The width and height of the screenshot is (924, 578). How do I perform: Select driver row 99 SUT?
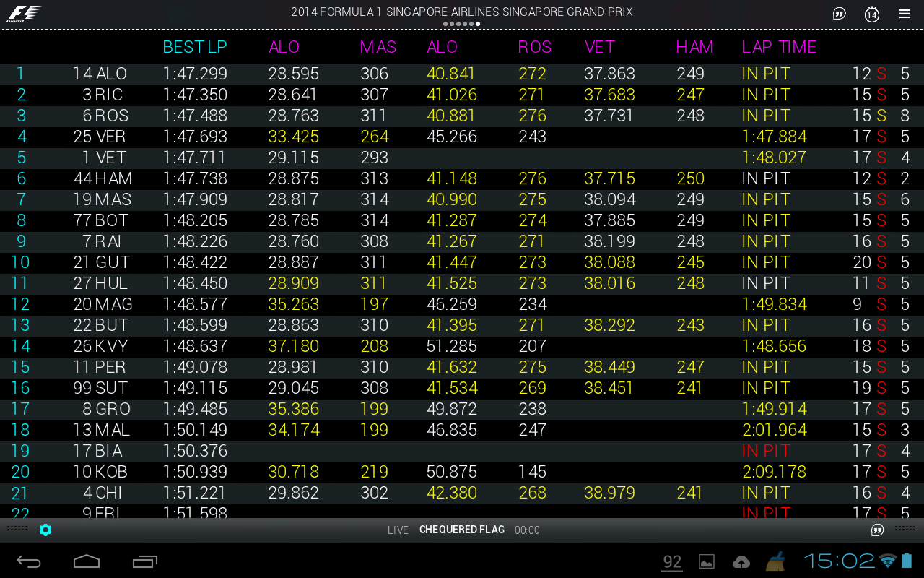(462, 388)
